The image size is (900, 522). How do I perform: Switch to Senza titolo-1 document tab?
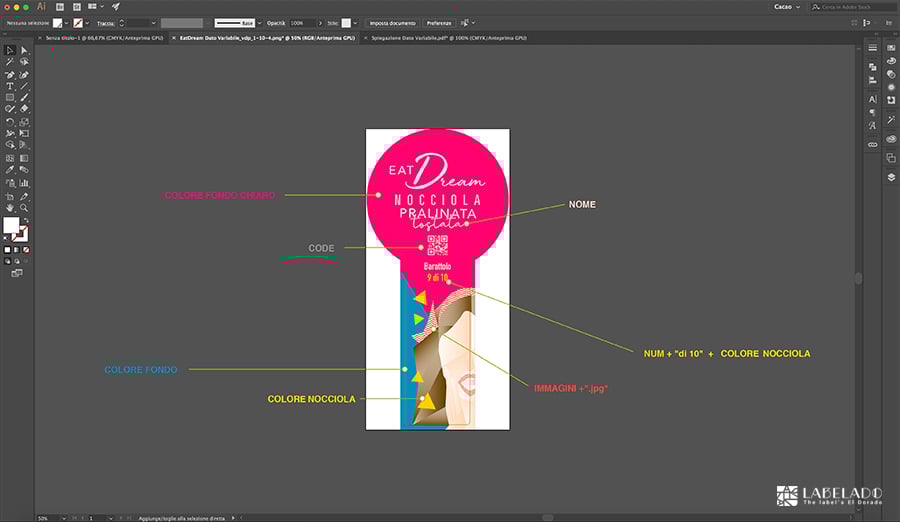click(104, 38)
